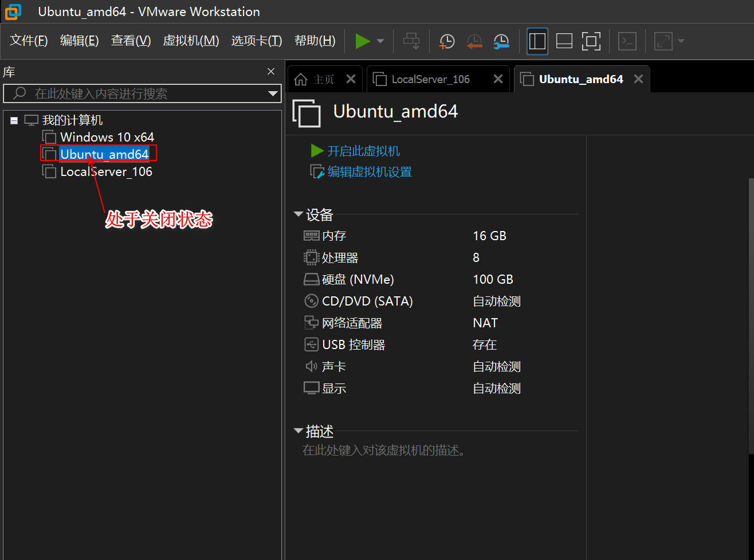Select Ubuntu_amd64 in the library tree
The image size is (754, 560).
coord(104,154)
